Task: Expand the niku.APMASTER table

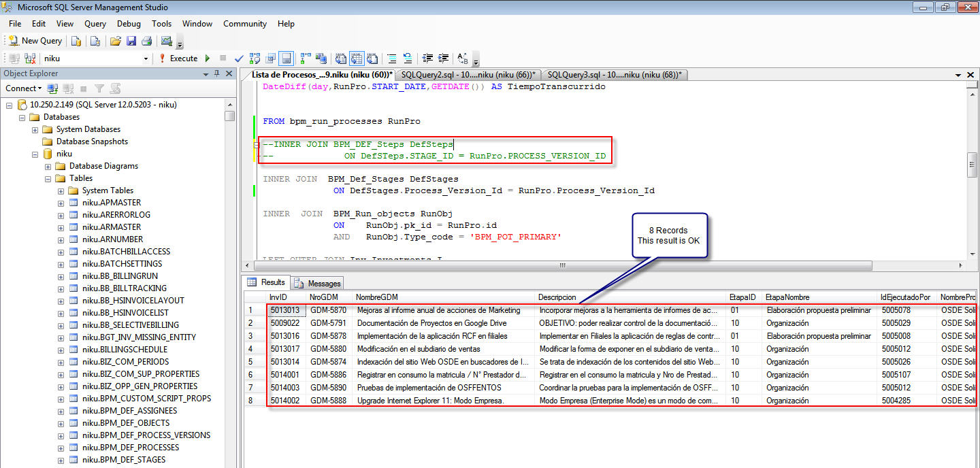Action: pyautogui.click(x=61, y=203)
